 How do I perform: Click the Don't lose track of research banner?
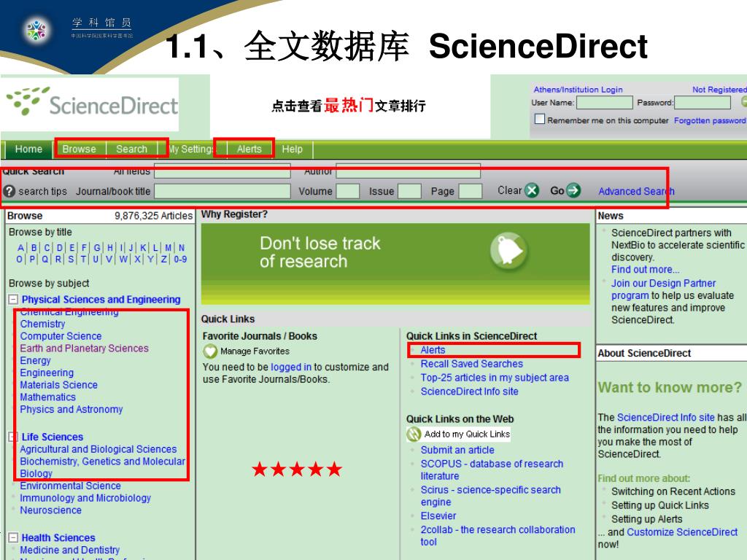pos(395,264)
